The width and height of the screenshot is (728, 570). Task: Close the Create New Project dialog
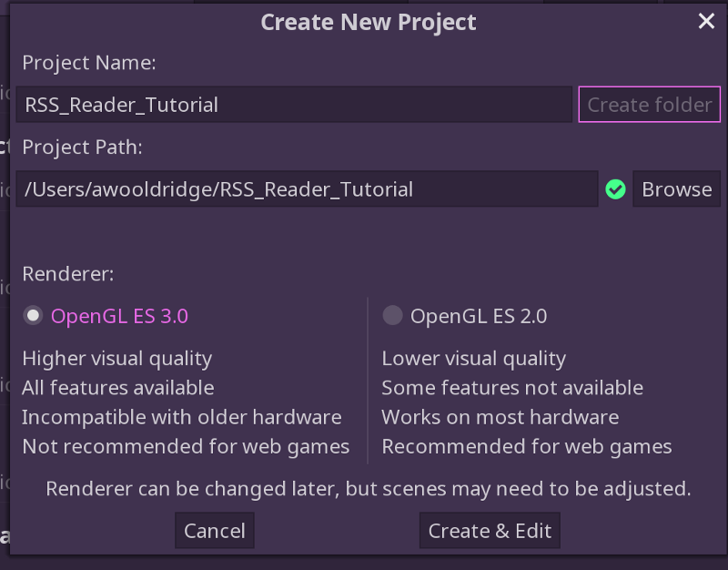coord(706,21)
